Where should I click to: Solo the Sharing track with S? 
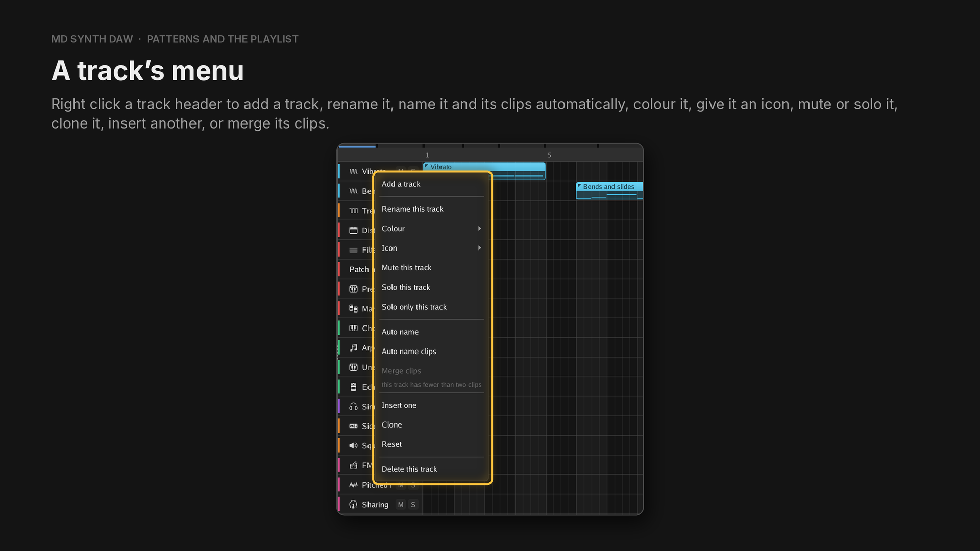coord(413,505)
